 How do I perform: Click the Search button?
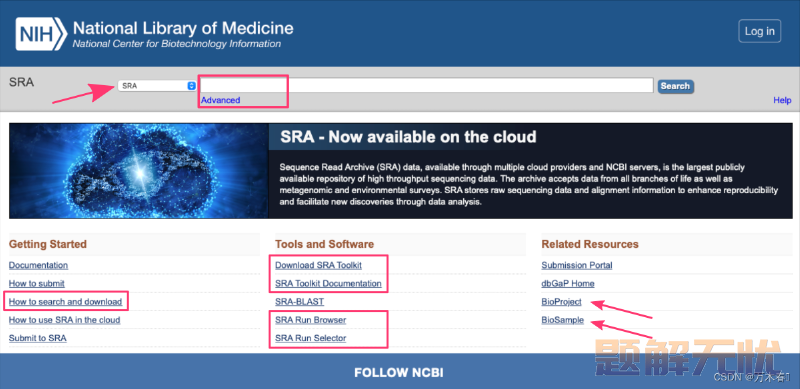(x=675, y=86)
